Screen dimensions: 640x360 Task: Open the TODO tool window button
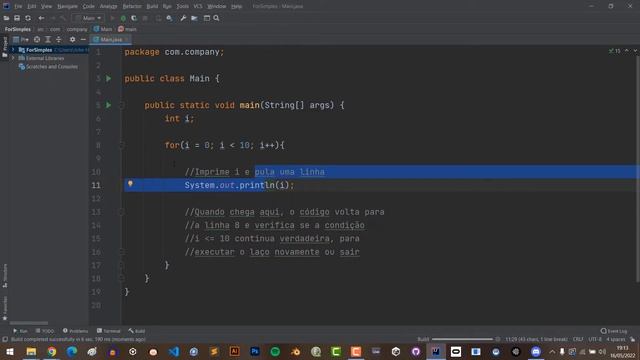[x=44, y=331]
